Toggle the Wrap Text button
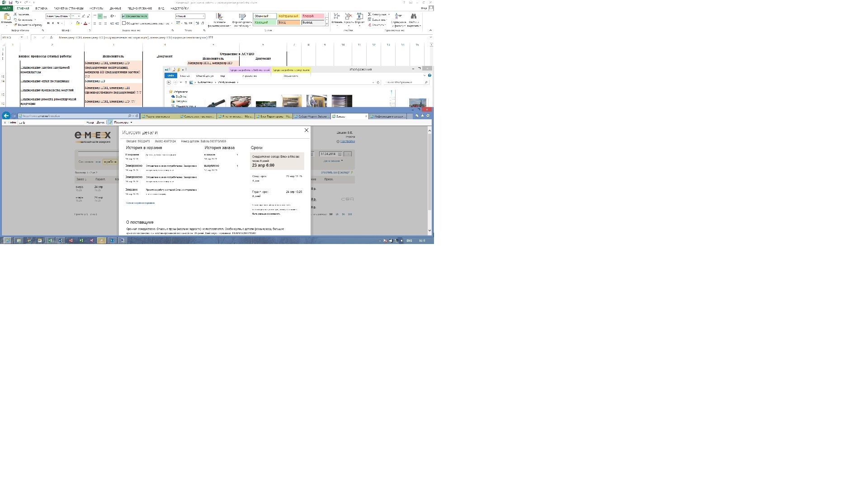The height and width of the screenshot is (488, 868). point(135,16)
